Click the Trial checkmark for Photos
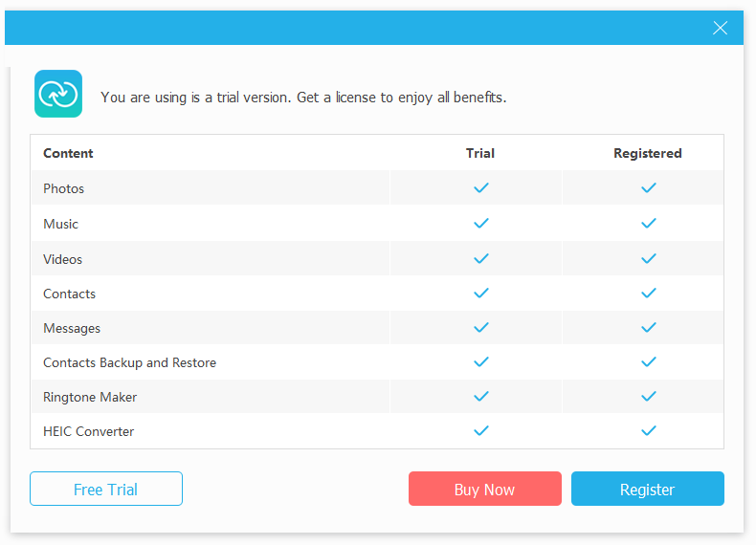This screenshot has height=545, width=756. coord(481,188)
